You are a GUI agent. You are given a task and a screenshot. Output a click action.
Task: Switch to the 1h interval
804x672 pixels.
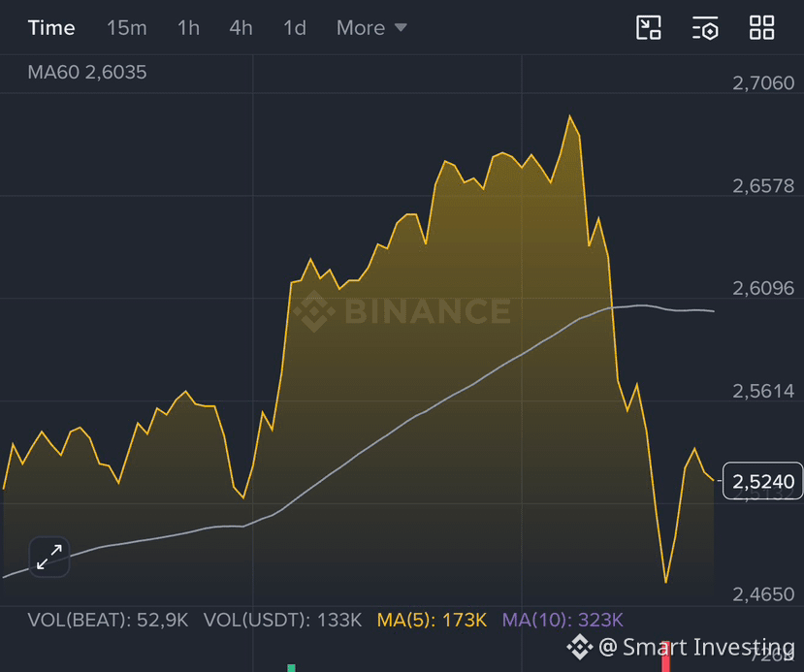click(x=189, y=28)
